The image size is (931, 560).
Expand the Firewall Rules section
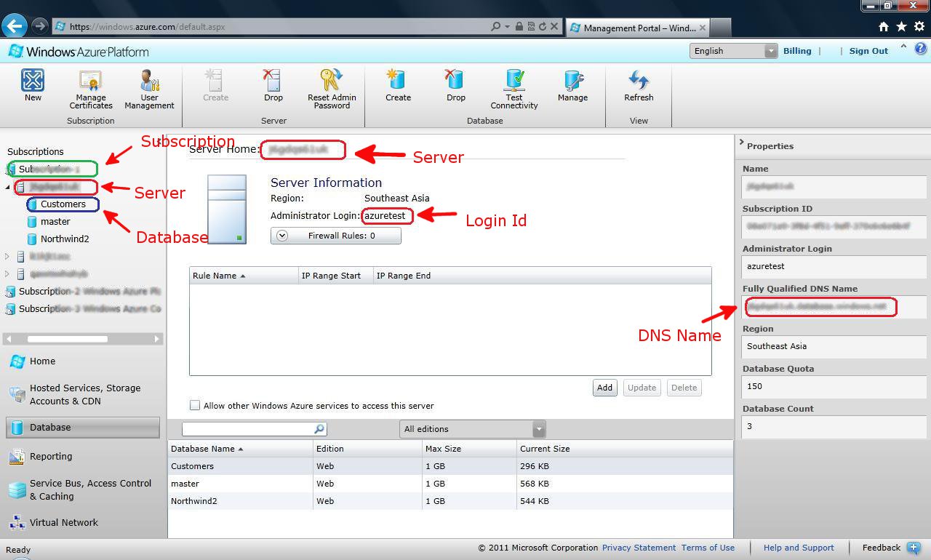(336, 235)
